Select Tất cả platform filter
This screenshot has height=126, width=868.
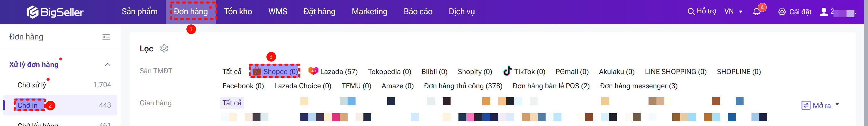tap(232, 72)
